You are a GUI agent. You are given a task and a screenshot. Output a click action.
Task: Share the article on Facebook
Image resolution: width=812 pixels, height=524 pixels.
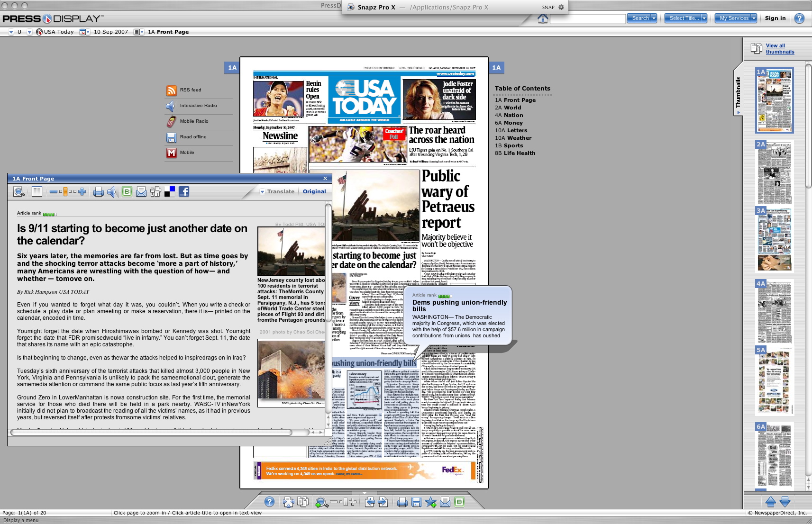184,192
